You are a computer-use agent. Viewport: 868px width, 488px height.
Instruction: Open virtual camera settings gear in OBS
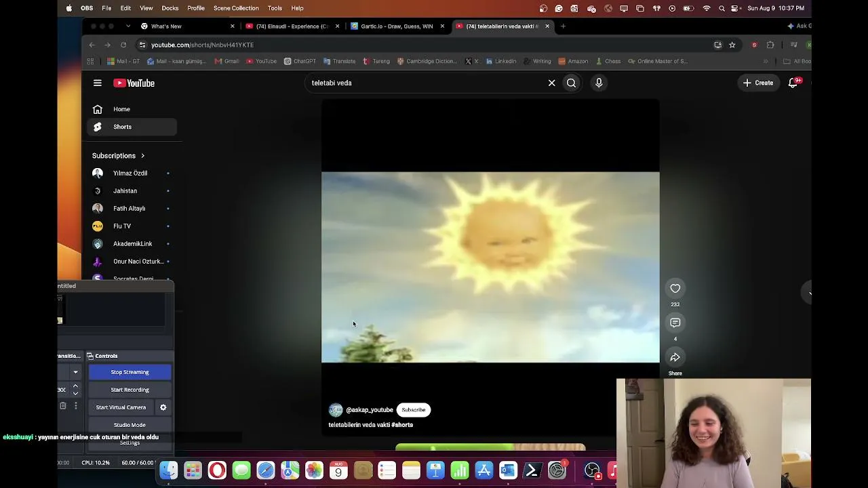(x=163, y=407)
